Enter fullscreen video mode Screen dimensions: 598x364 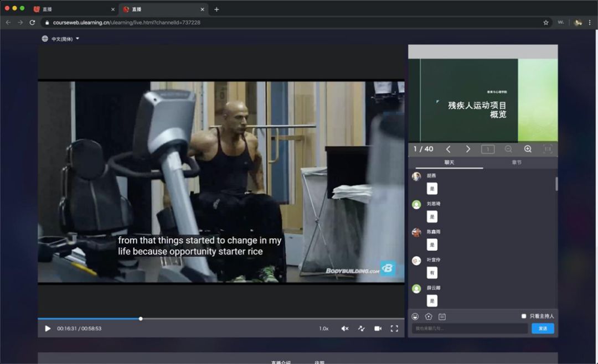tap(394, 329)
